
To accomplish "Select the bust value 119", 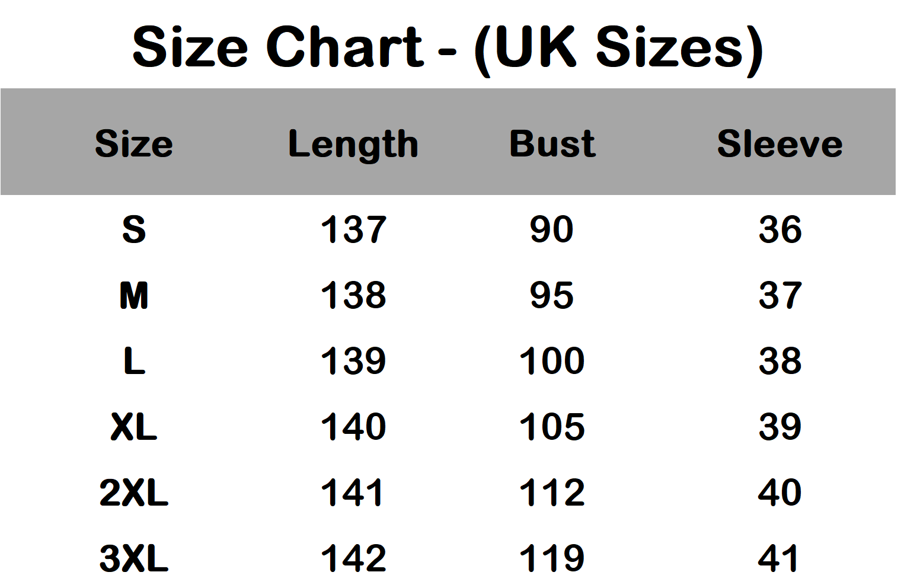I will pyautogui.click(x=552, y=558).
